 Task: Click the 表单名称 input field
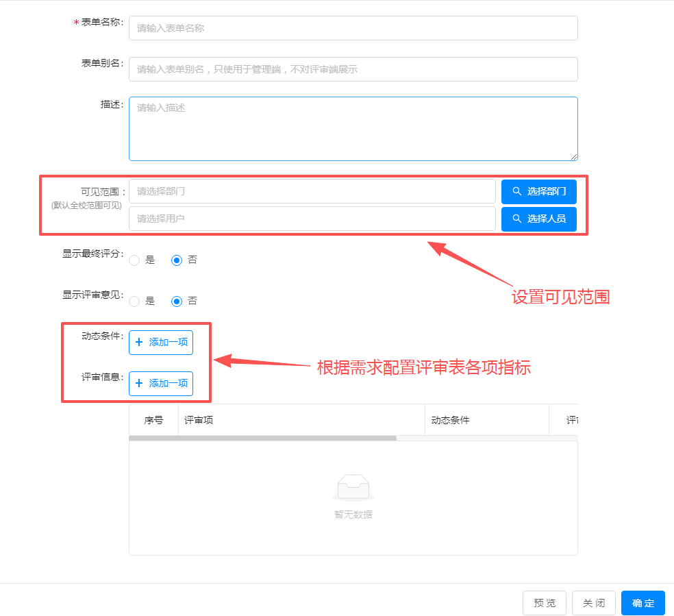pos(353,28)
